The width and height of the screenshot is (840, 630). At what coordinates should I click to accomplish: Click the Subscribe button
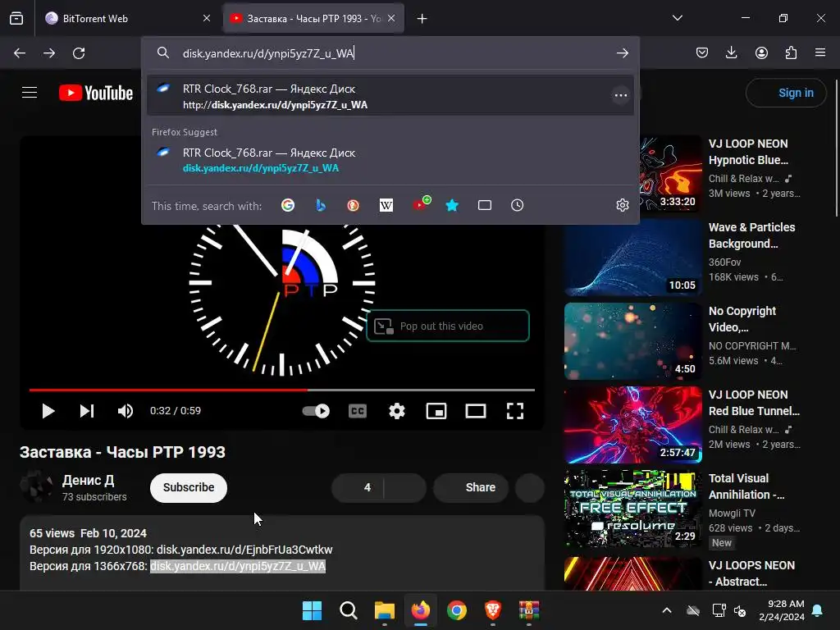click(189, 487)
